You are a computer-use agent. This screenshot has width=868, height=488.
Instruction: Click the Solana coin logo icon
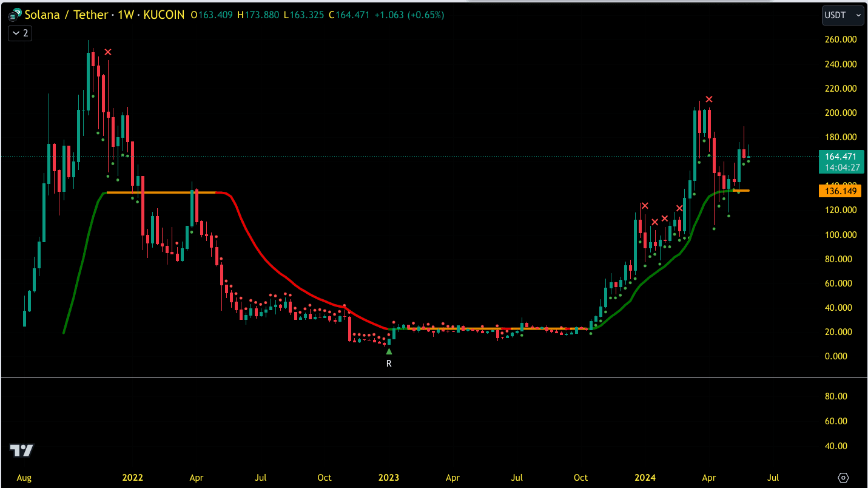pos(15,15)
